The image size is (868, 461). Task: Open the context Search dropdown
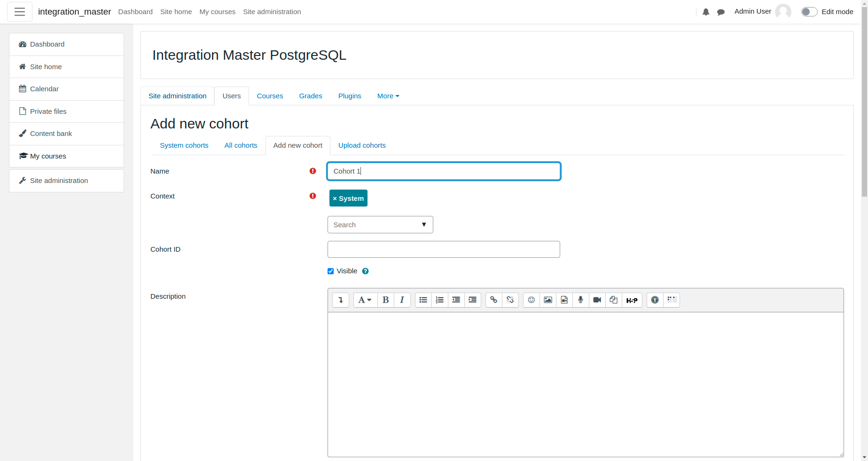click(x=380, y=225)
